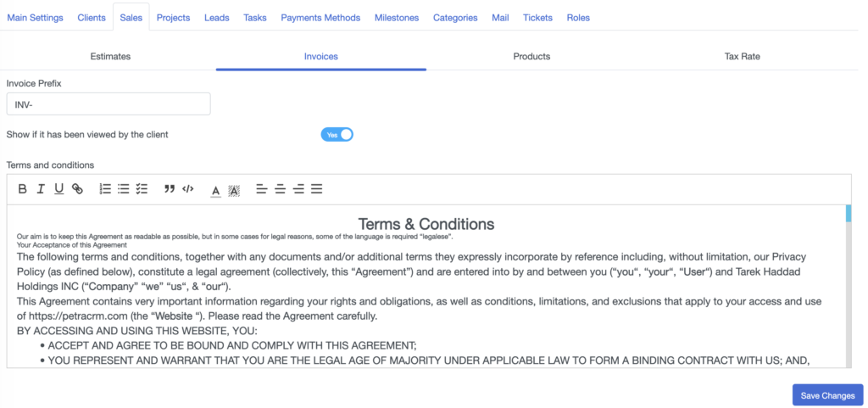
Task: Switch to the Leads tab
Action: click(x=216, y=18)
